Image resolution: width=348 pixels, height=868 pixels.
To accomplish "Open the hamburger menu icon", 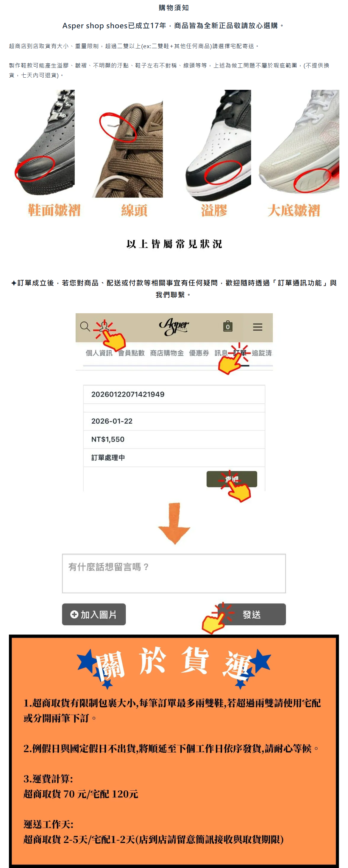I will coord(258,327).
